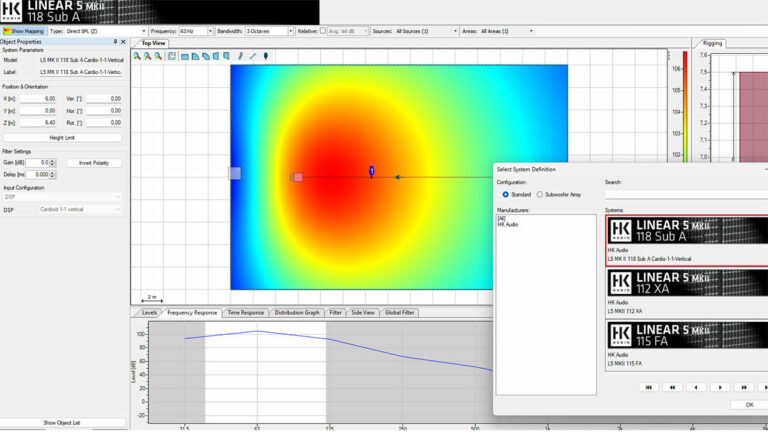Screen dimensions: 768x432
Task: Click the third zoom magnifier icon
Action: point(158,56)
